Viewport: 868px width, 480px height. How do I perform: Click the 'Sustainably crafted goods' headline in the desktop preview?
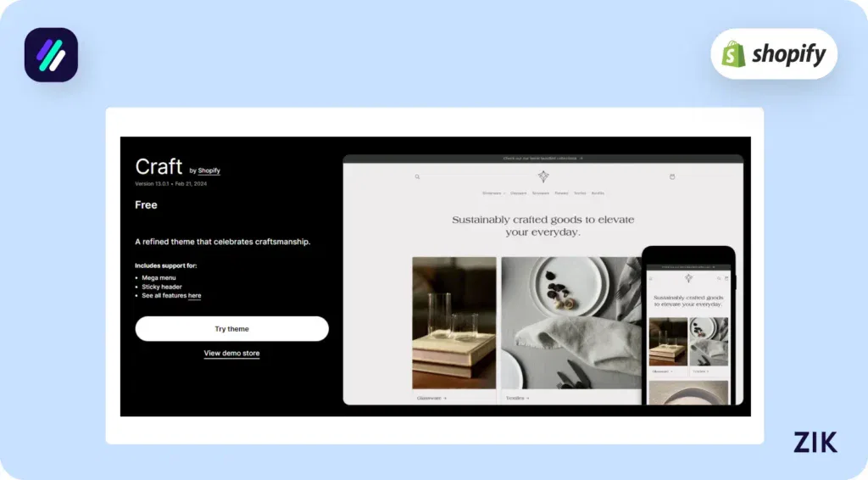point(543,226)
